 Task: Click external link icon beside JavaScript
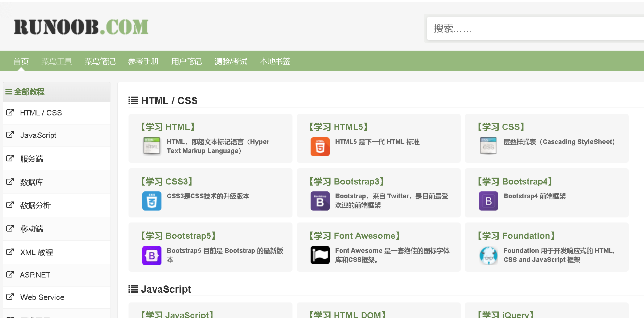pos(10,135)
